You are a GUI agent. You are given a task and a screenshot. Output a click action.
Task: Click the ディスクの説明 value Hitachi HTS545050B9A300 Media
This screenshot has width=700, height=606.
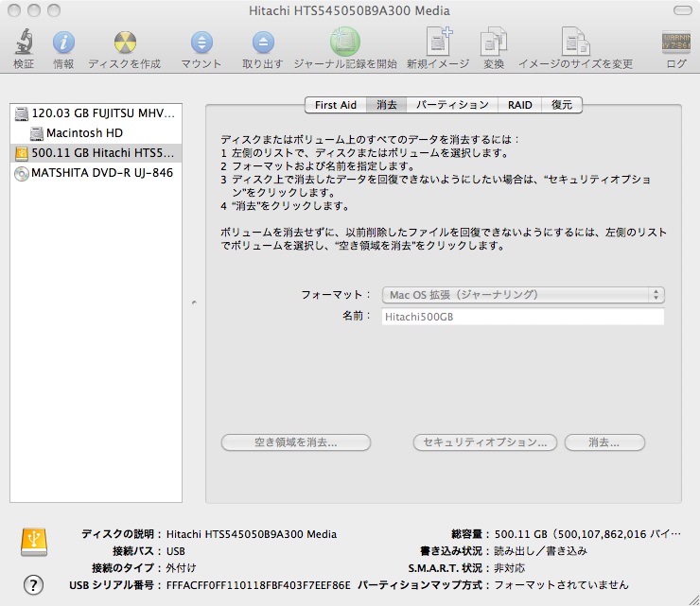pyautogui.click(x=252, y=534)
